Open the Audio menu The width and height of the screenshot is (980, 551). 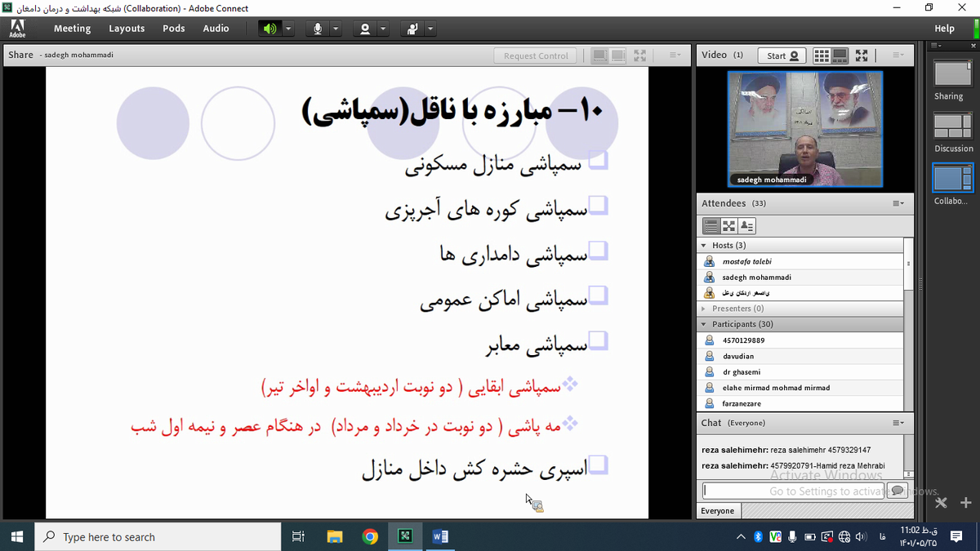click(x=216, y=29)
